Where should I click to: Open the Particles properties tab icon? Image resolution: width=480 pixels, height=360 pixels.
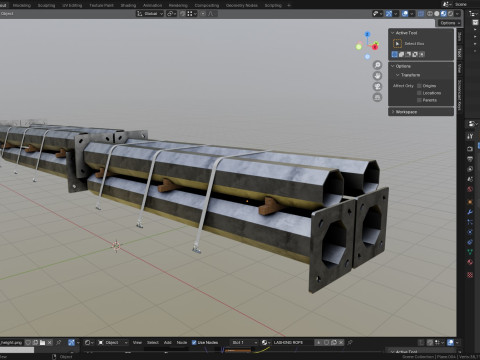tap(470, 222)
